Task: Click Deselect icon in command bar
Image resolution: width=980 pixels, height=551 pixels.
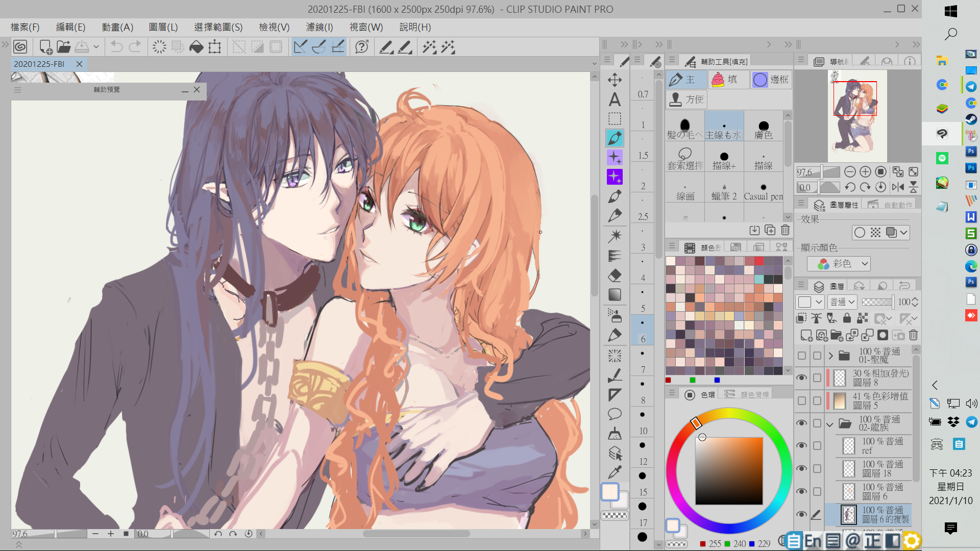Action: pyautogui.click(x=239, y=47)
